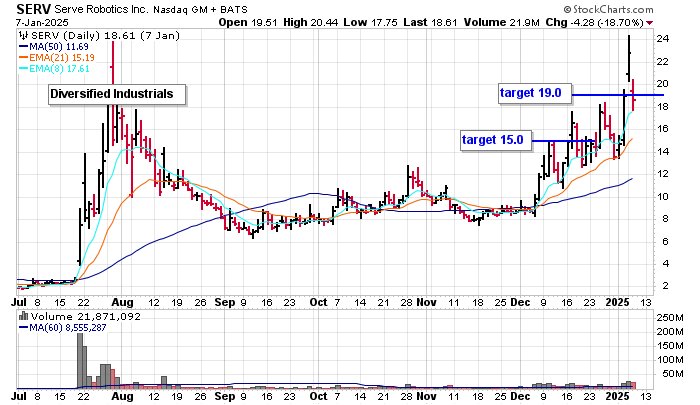
Task: Click the MA(60) 8,555,287 legend entry
Action: [63, 328]
